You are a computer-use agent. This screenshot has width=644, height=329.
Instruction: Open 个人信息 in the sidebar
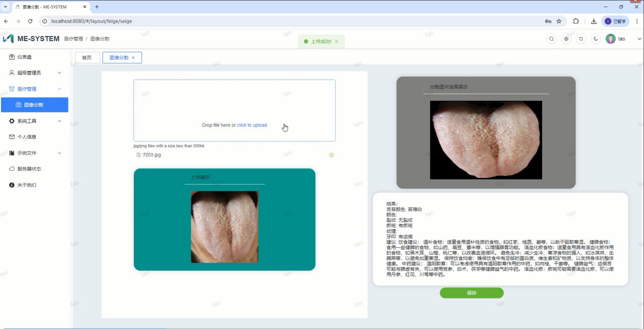pos(34,137)
